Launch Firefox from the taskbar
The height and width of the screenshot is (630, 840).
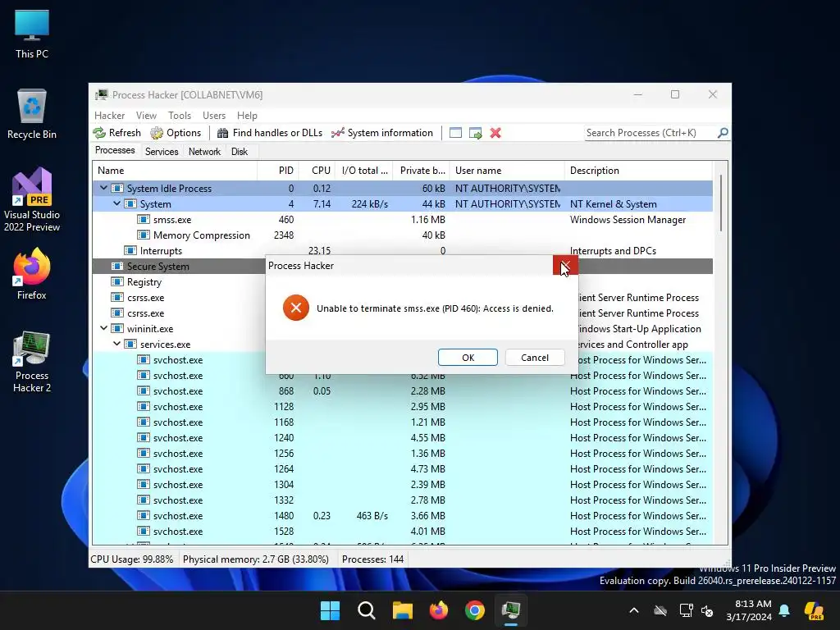[439, 610]
